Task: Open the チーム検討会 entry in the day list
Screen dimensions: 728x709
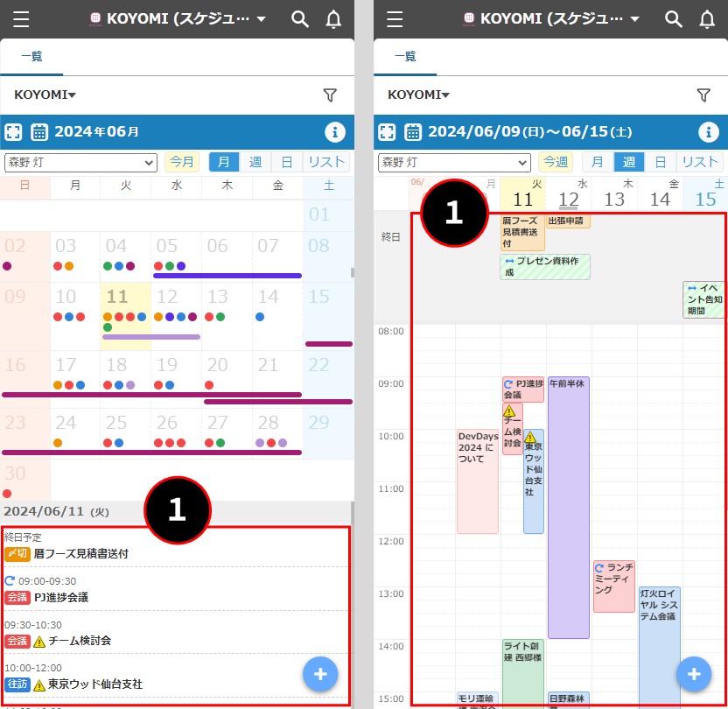Action: click(79, 641)
